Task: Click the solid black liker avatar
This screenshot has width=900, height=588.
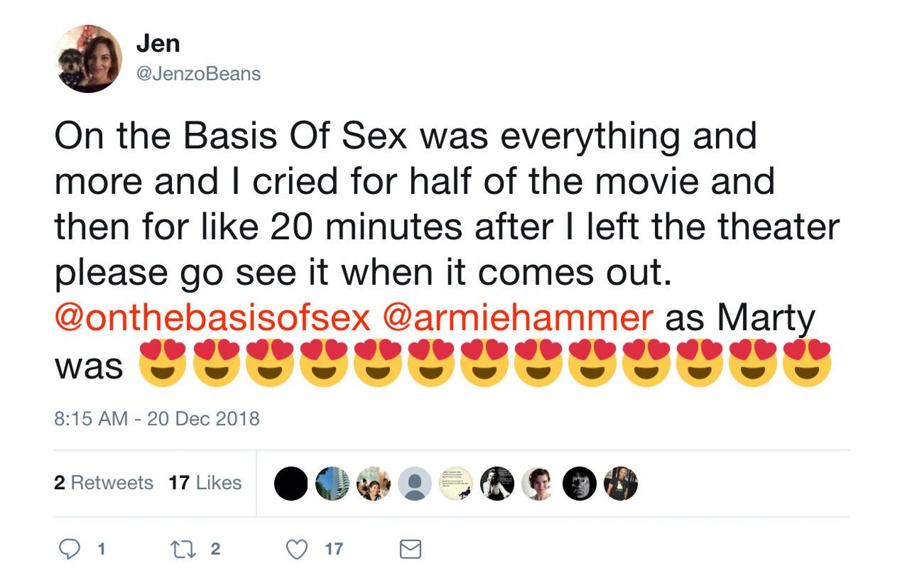Action: (x=291, y=483)
